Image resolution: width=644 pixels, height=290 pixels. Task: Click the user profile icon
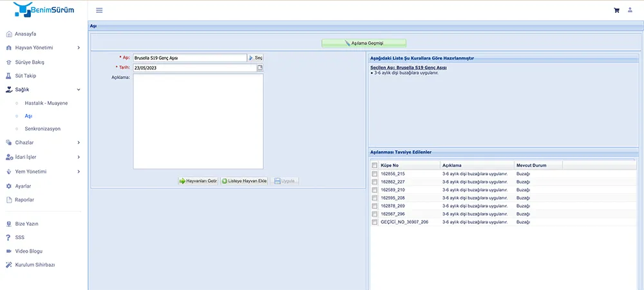click(x=630, y=10)
